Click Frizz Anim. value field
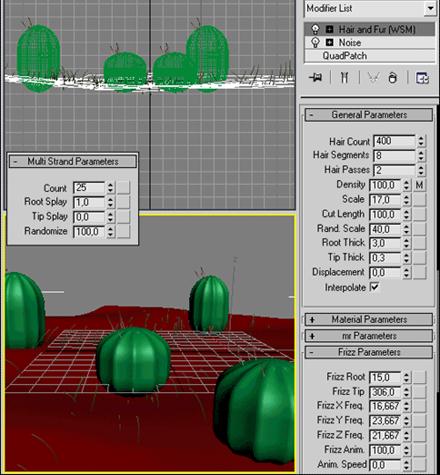The width and height of the screenshot is (440, 475). (385, 450)
